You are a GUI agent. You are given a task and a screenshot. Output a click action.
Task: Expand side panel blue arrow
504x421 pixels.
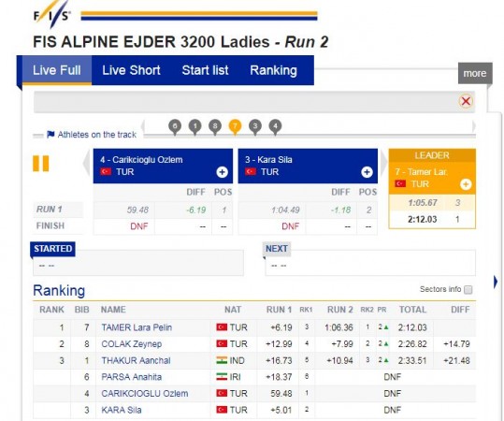pyautogui.click(x=496, y=282)
